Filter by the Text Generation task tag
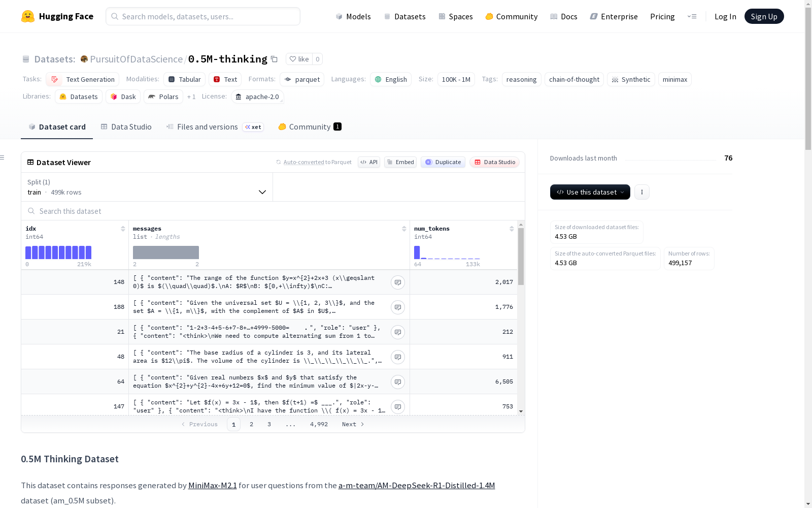This screenshot has width=812, height=508. coord(83,79)
